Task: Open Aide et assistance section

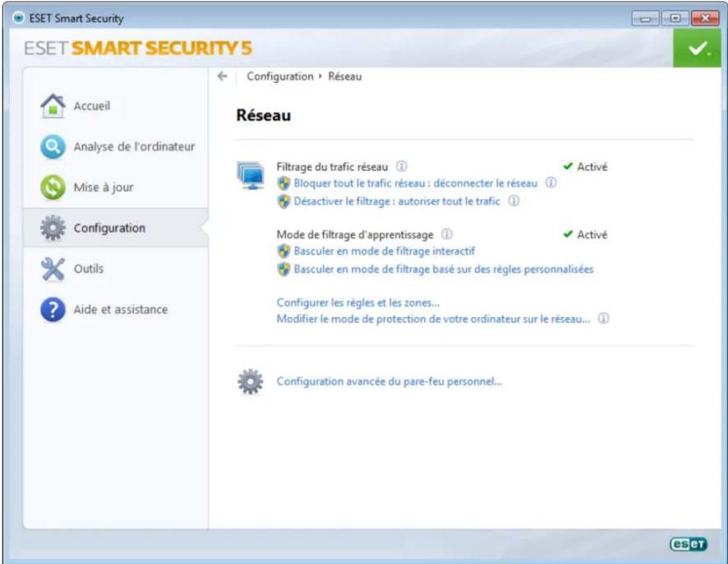Action: (116, 309)
